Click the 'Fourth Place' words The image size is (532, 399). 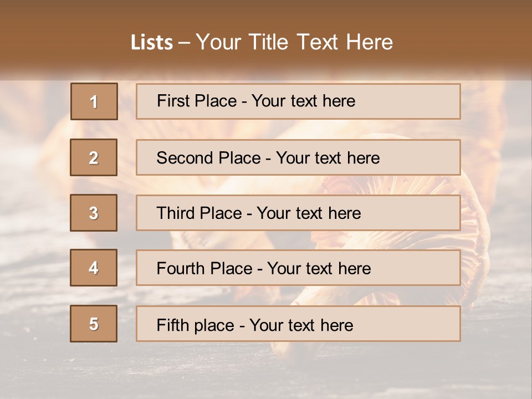coord(204,269)
